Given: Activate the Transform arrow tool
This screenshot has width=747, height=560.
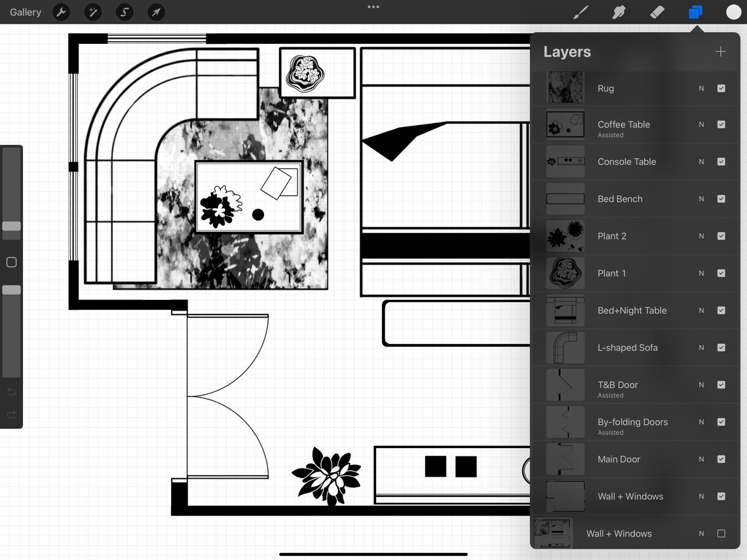Looking at the screenshot, I should 155,12.
